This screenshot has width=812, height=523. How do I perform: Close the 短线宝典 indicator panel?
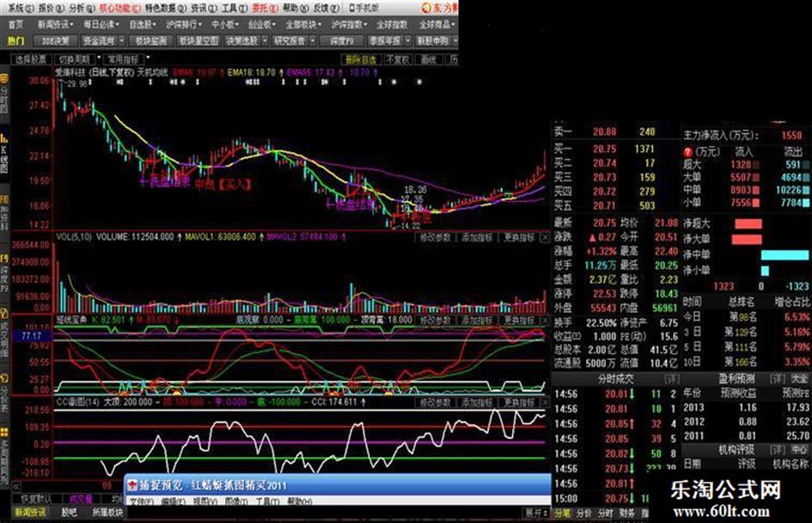point(546,320)
